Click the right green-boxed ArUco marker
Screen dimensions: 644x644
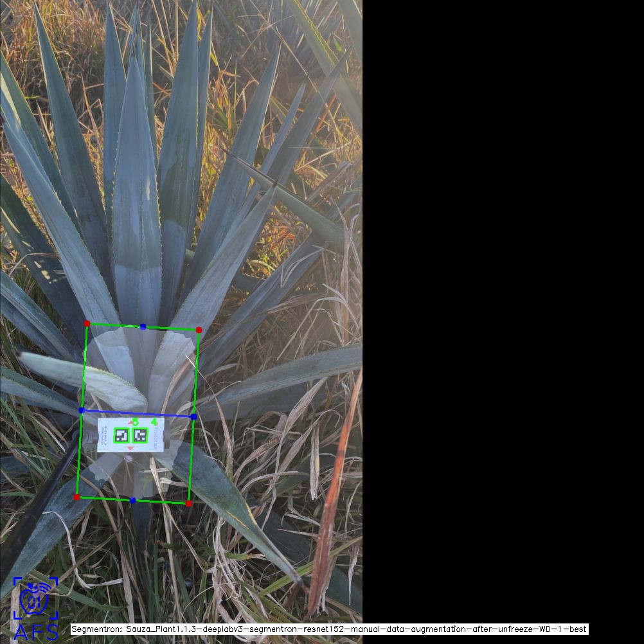(140, 435)
